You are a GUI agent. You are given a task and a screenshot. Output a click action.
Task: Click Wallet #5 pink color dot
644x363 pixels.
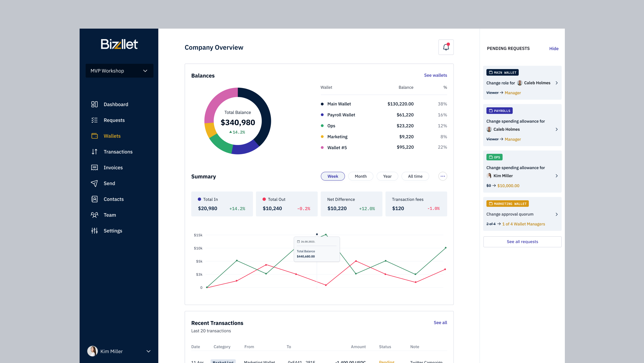point(322,147)
